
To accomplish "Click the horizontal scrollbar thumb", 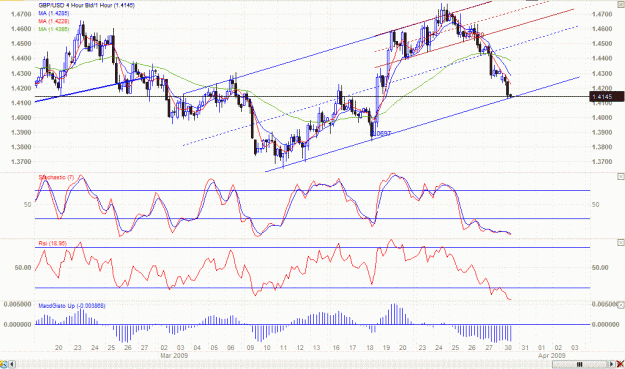I will (x=580, y=364).
